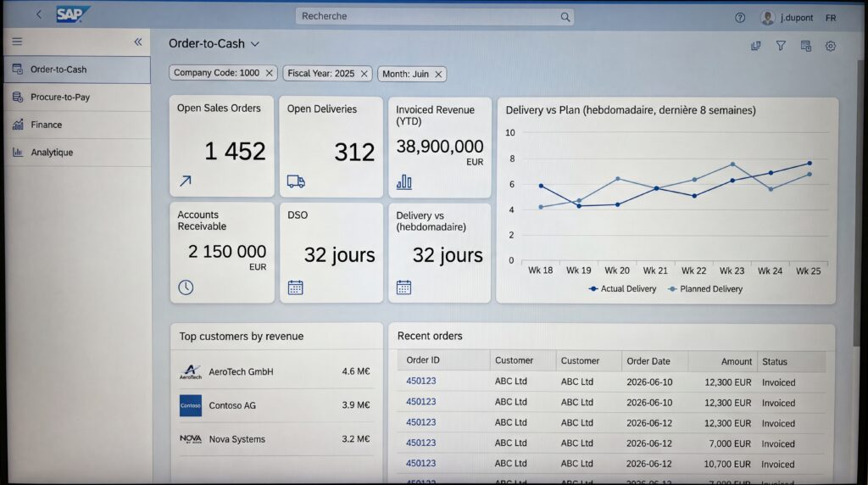Click the 3.9 M€ revenue value
868x485 pixels.
tap(355, 405)
